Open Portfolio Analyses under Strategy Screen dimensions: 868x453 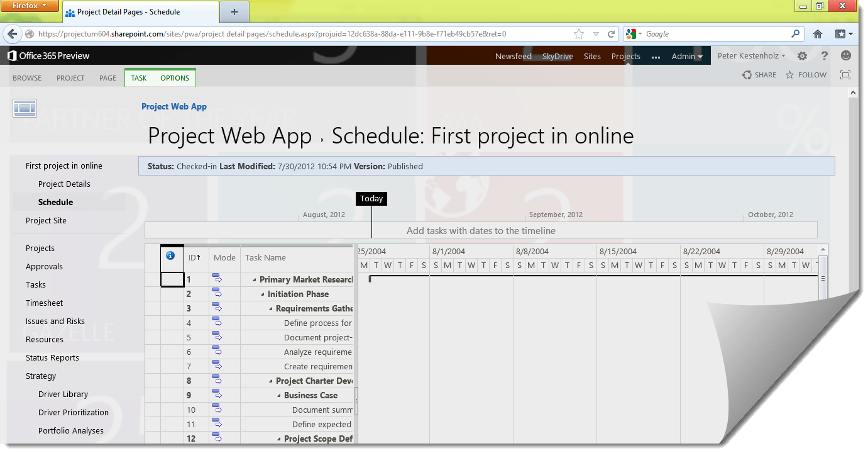pos(71,431)
